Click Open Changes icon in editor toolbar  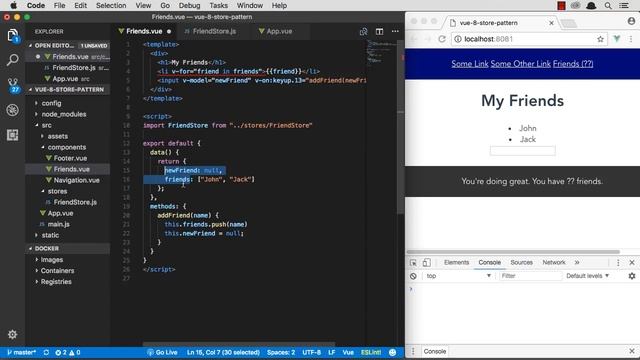(363, 31)
